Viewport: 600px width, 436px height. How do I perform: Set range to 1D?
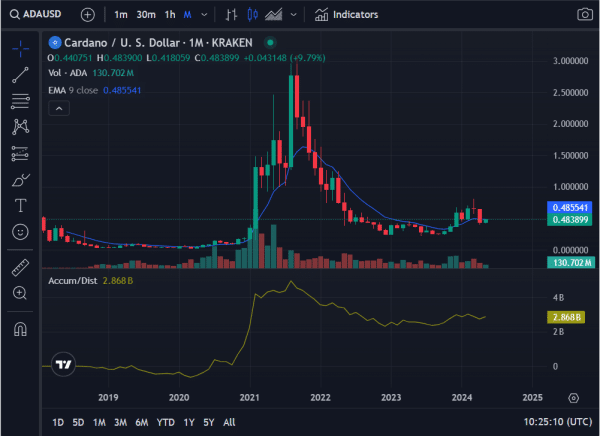point(58,422)
